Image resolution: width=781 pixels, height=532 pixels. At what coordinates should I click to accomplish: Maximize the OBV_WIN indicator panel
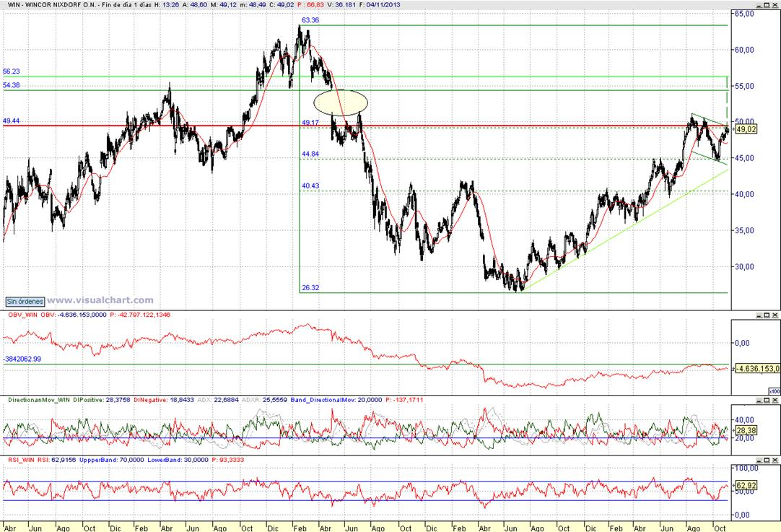coord(767,315)
